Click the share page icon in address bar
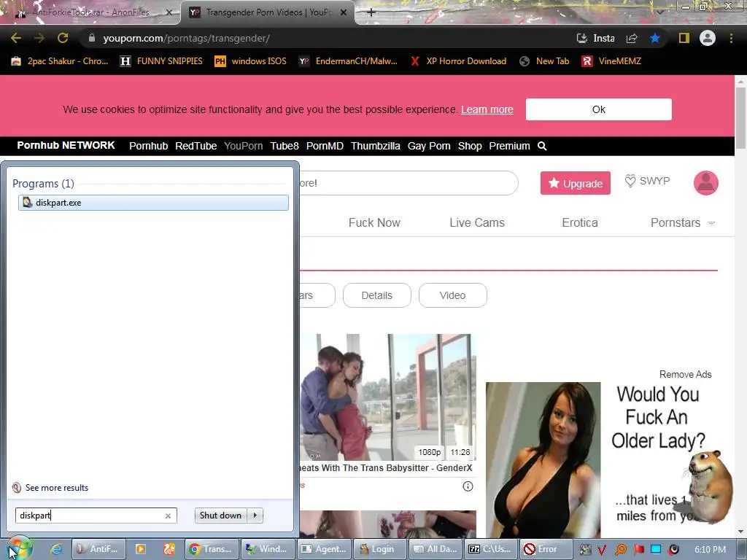This screenshot has width=747, height=560. pos(632,38)
